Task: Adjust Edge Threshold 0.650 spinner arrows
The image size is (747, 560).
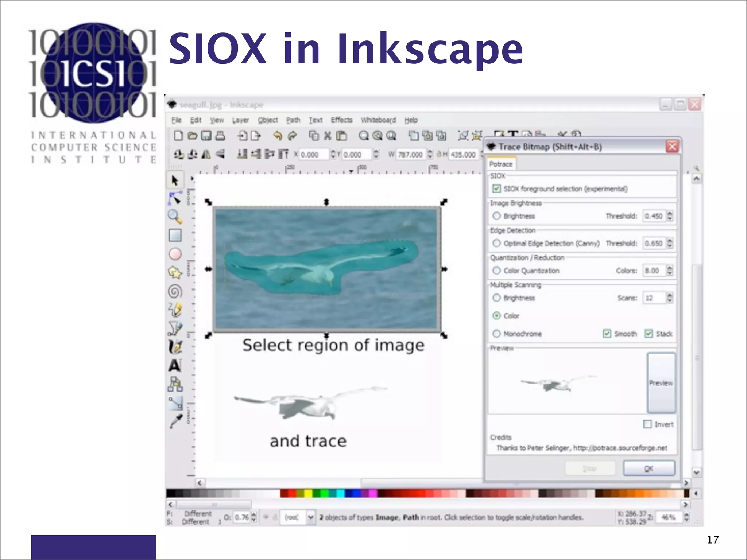Action: (670, 243)
